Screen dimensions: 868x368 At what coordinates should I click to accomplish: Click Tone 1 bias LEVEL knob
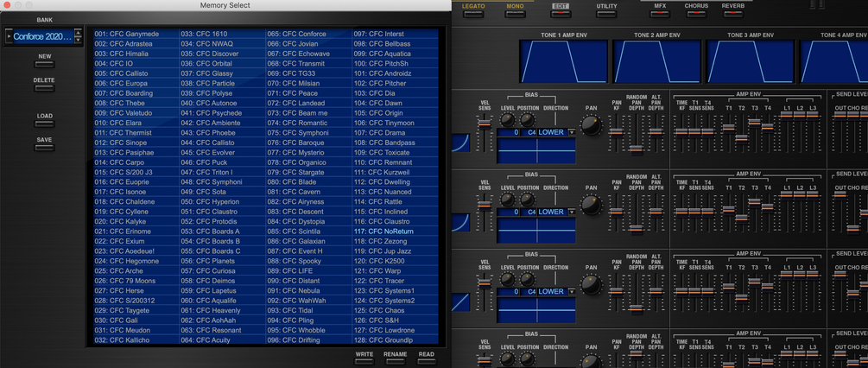point(508,120)
